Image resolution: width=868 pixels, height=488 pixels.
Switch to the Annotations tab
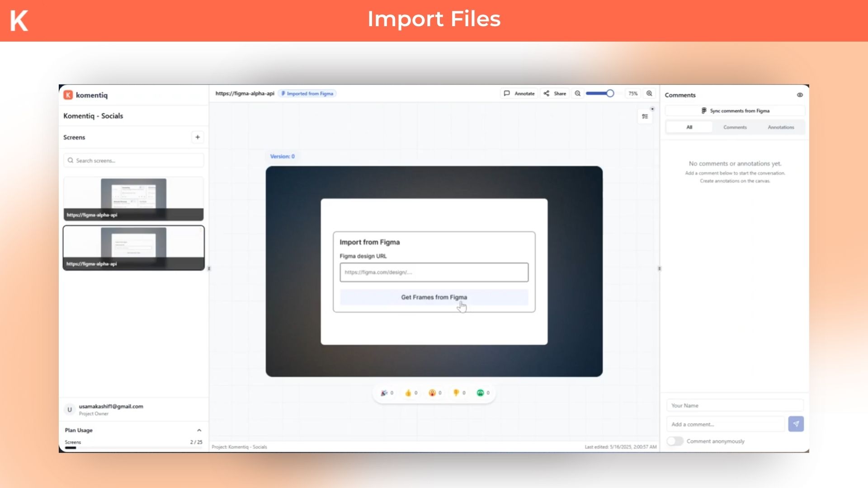tap(781, 127)
